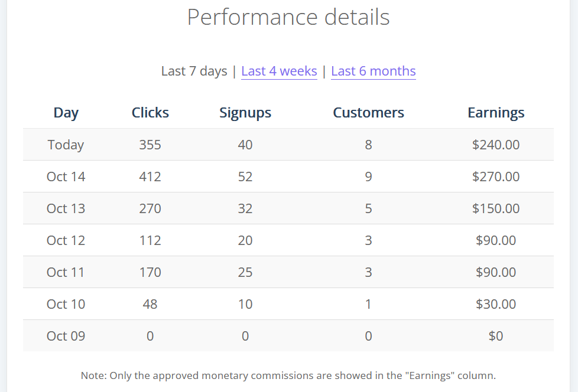Select the Last 7 days filter
The image size is (578, 392).
[x=194, y=71]
